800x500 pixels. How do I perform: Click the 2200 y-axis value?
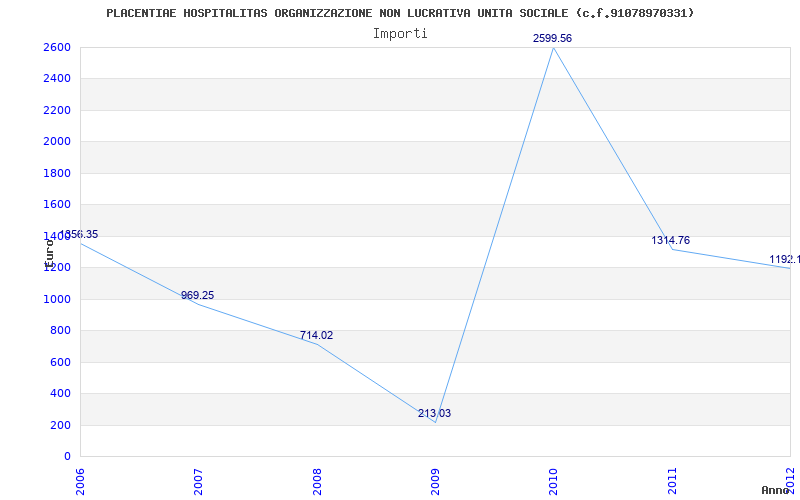tap(57, 110)
